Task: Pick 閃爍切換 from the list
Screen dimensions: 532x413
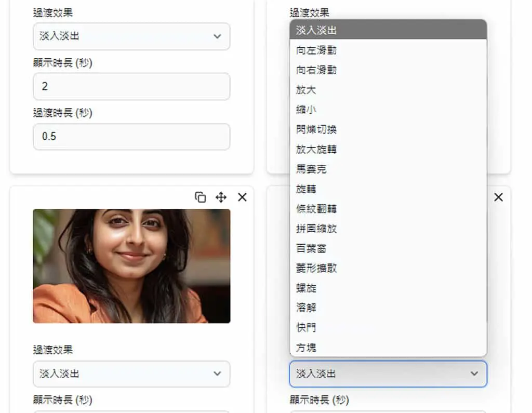Action: pos(388,129)
